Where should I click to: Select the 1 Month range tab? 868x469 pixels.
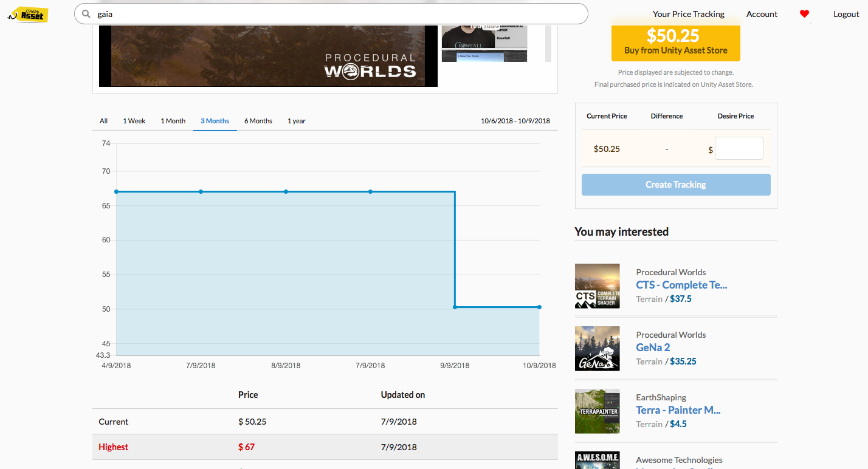pyautogui.click(x=173, y=121)
